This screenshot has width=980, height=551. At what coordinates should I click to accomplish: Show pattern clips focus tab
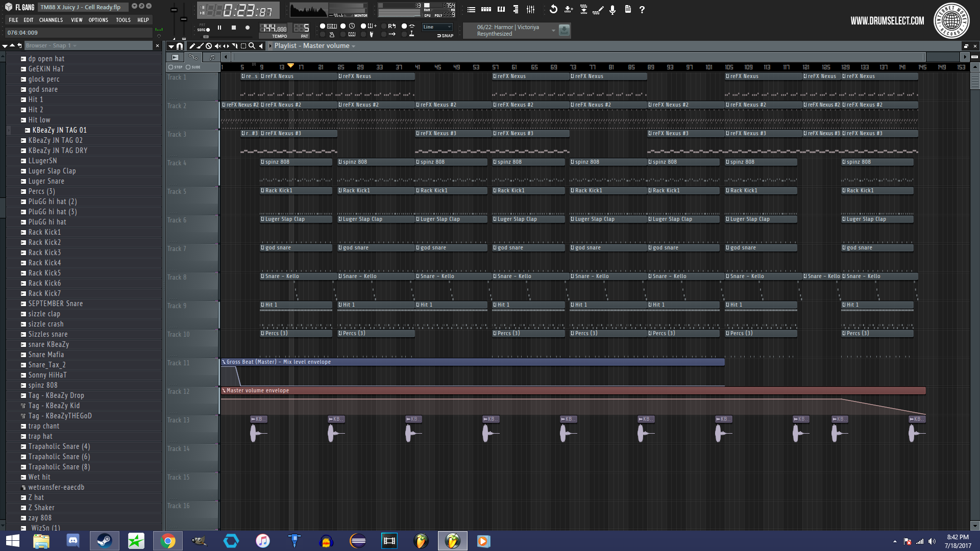[x=212, y=57]
